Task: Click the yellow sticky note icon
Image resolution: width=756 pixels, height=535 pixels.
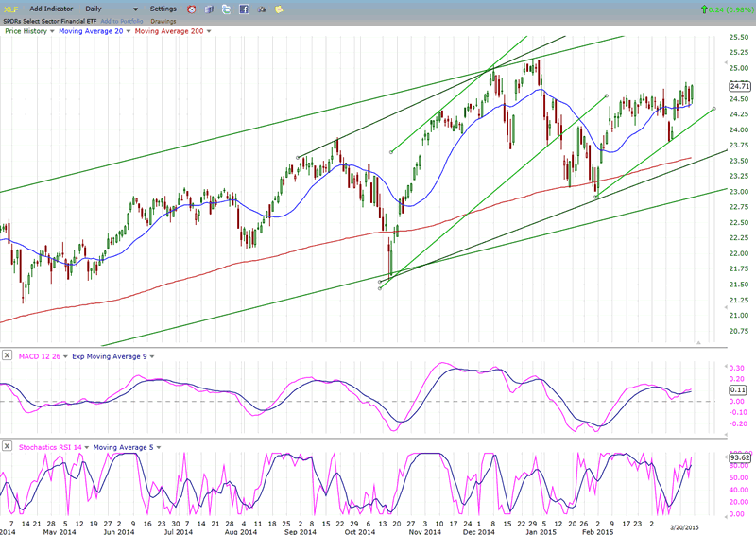Action: [279, 9]
